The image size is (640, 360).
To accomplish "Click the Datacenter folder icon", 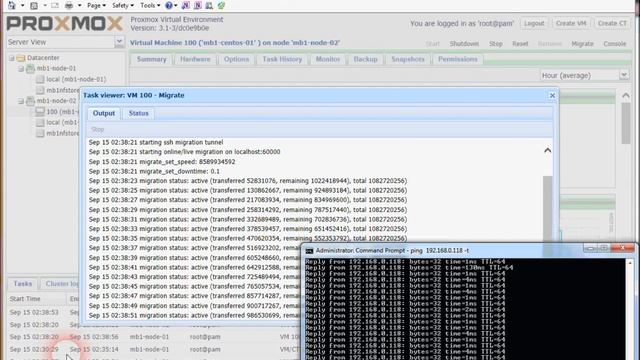I will [21, 58].
